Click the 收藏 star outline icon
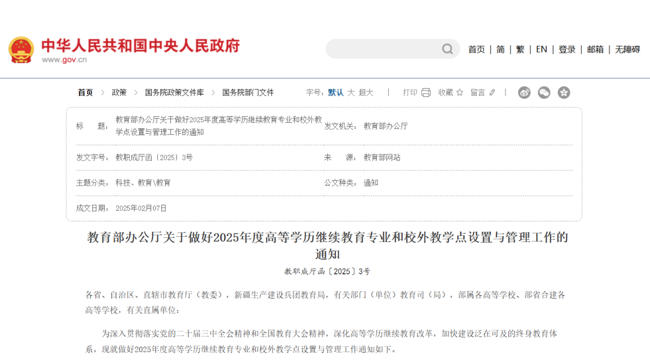This screenshot has height=362, width=650. 460,92
